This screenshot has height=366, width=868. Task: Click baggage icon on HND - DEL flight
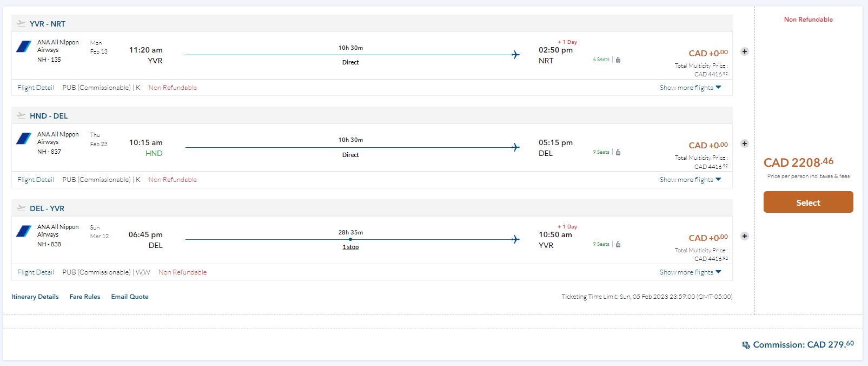click(x=618, y=152)
